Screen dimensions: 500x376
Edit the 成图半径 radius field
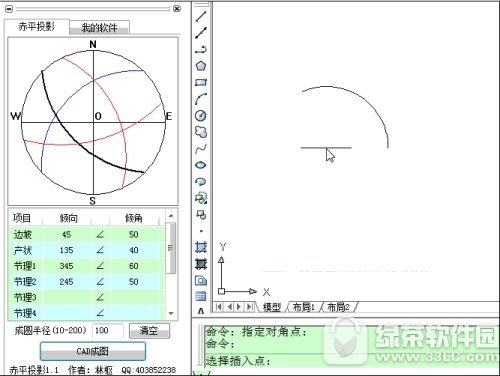(108, 331)
